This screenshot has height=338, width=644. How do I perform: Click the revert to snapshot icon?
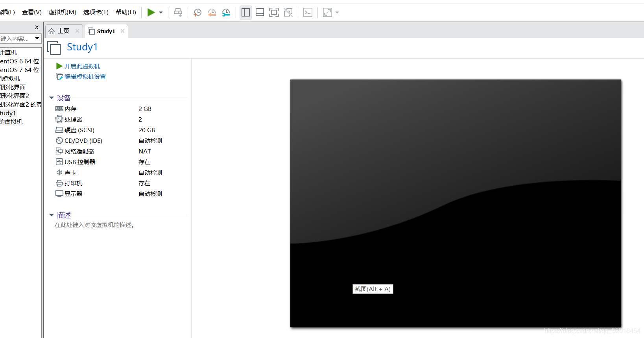click(212, 13)
